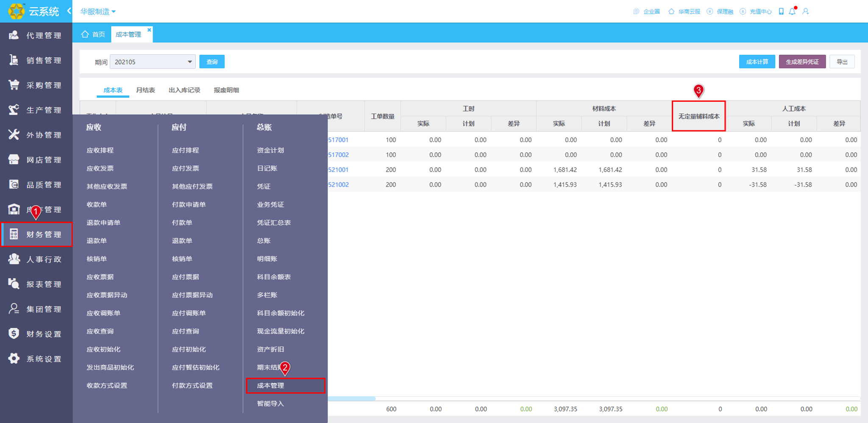Image resolution: width=868 pixels, height=423 pixels.
Task: Click the 成本计算 button
Action: point(757,62)
